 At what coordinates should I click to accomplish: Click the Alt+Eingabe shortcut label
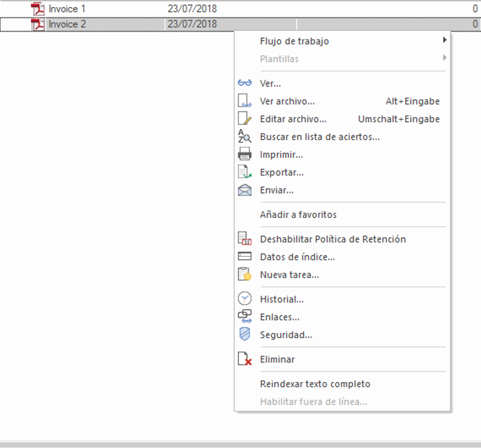click(x=413, y=101)
